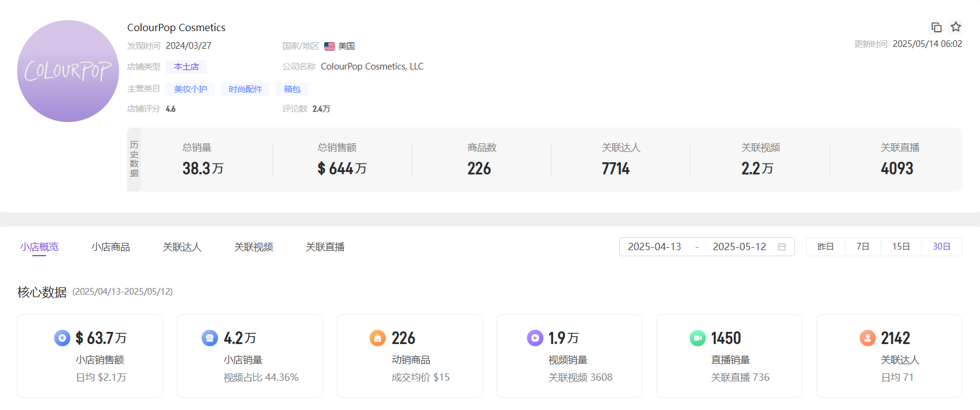Image resolution: width=980 pixels, height=410 pixels.
Task: Click the 关联直播 736 text
Action: coord(740,378)
